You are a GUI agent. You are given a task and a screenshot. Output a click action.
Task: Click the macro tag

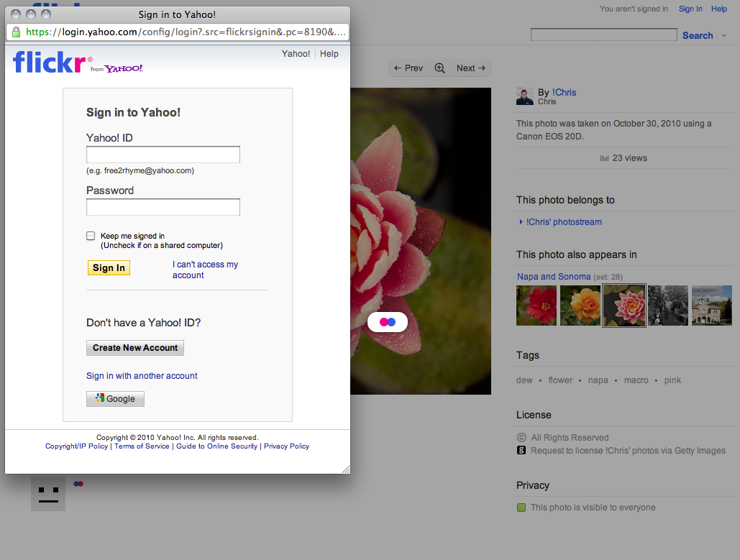click(636, 380)
